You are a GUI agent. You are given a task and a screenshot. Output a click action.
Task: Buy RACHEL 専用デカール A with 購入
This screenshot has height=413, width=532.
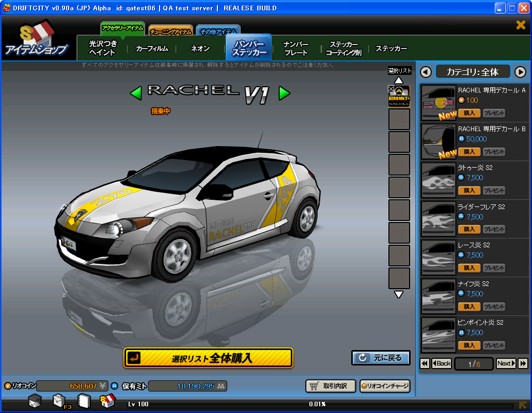(x=469, y=113)
